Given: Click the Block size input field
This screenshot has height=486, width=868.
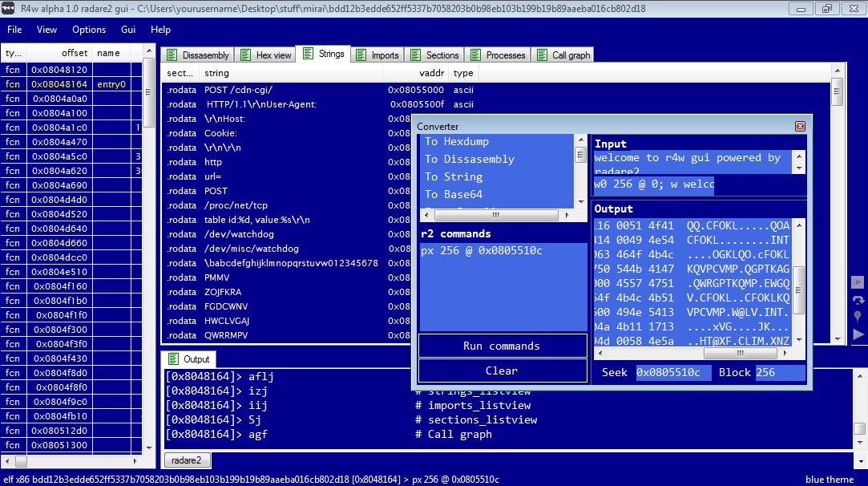Looking at the screenshot, I should click(x=779, y=372).
